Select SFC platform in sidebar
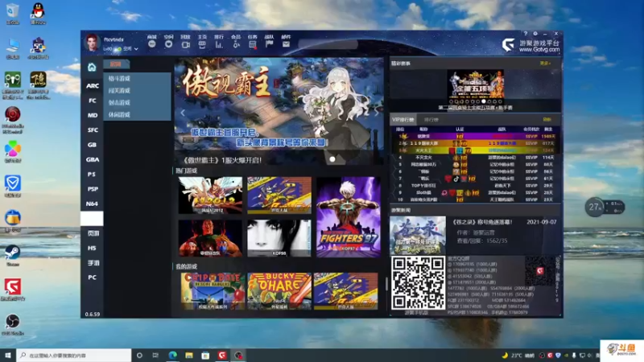The image size is (644, 362). [x=93, y=130]
